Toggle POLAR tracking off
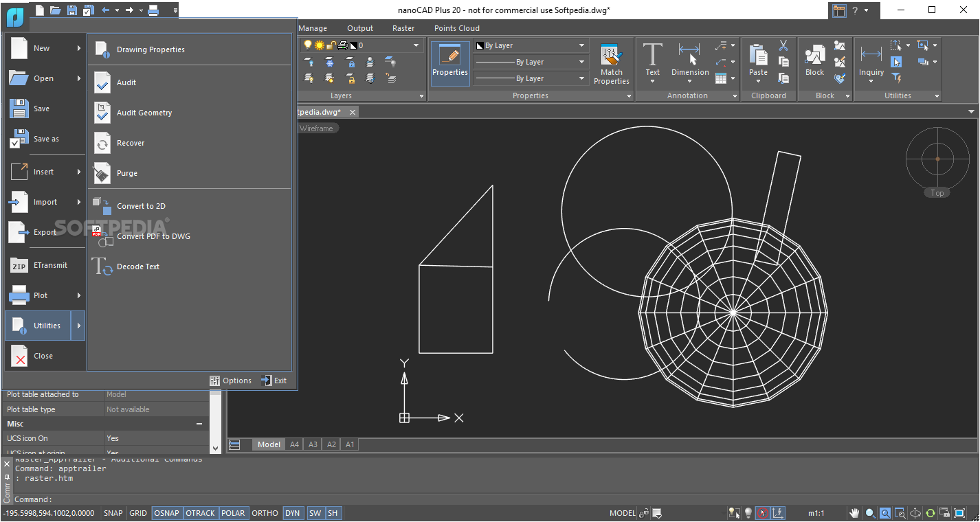 [233, 513]
